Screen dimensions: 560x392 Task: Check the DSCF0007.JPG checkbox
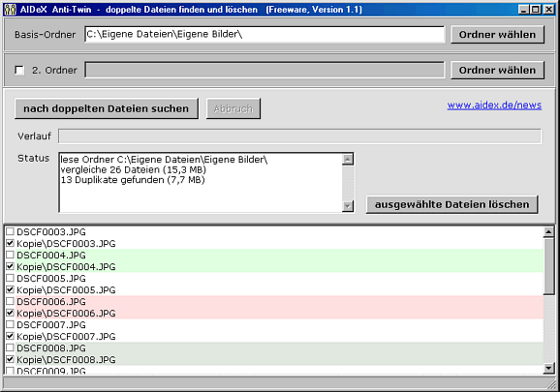coord(10,324)
